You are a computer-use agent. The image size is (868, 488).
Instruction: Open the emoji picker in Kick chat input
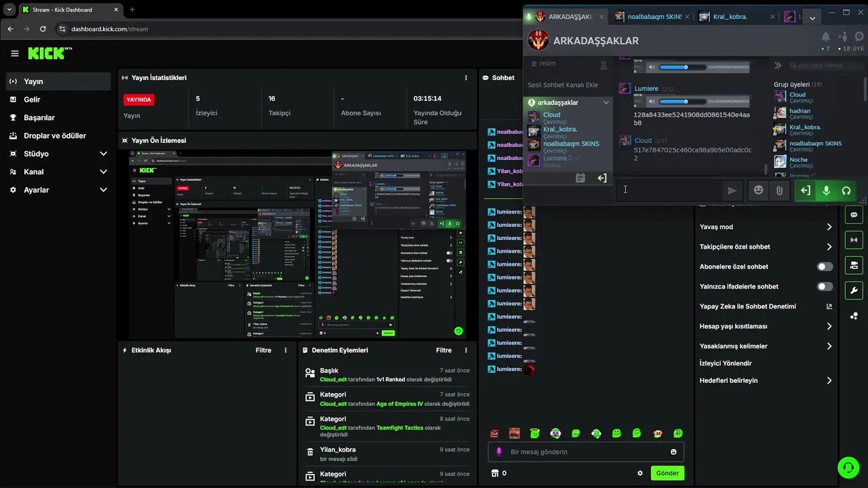click(x=673, y=452)
